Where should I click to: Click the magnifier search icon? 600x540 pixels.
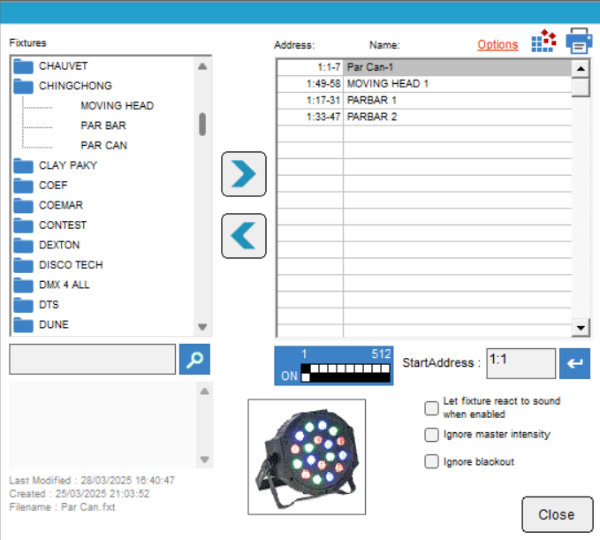tap(194, 360)
